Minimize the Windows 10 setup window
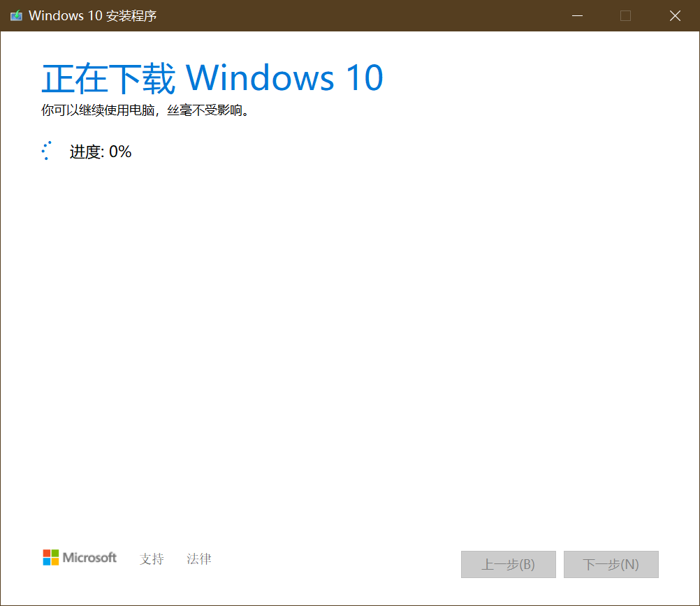The width and height of the screenshot is (700, 606). (577, 15)
